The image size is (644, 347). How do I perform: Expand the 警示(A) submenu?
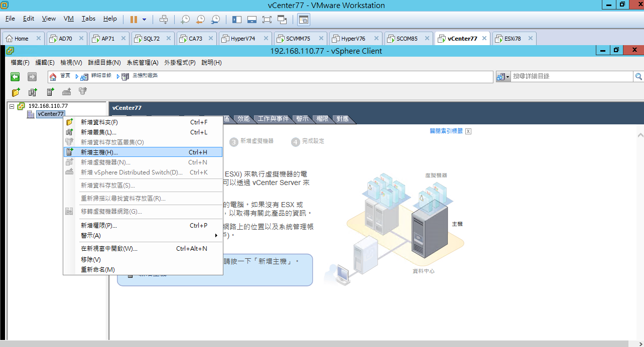143,236
